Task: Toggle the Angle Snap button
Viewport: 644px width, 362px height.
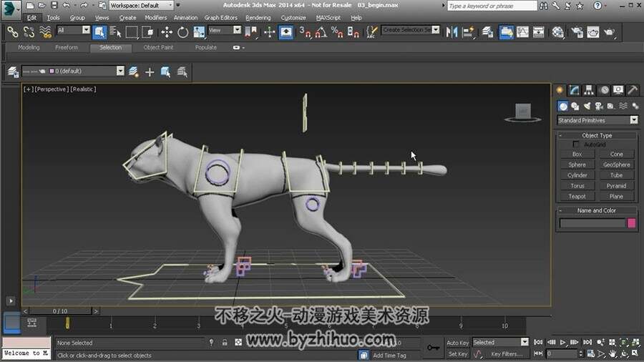Action: (x=321, y=31)
